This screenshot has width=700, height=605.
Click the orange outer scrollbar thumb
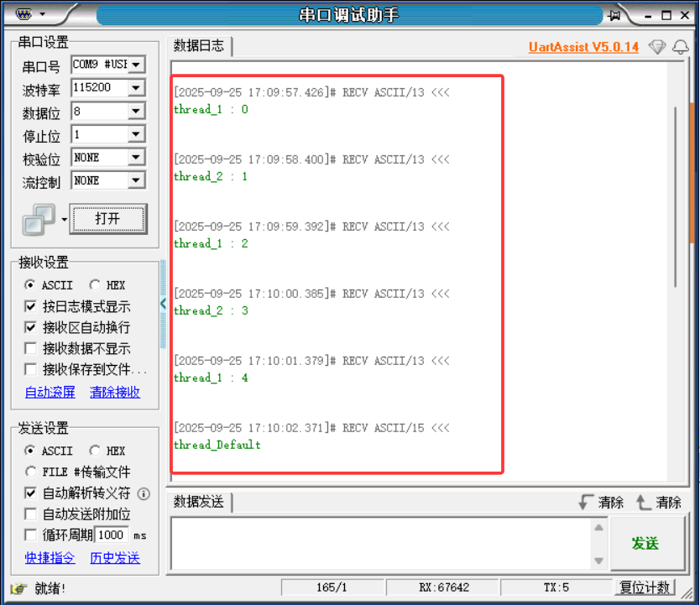coord(692,173)
